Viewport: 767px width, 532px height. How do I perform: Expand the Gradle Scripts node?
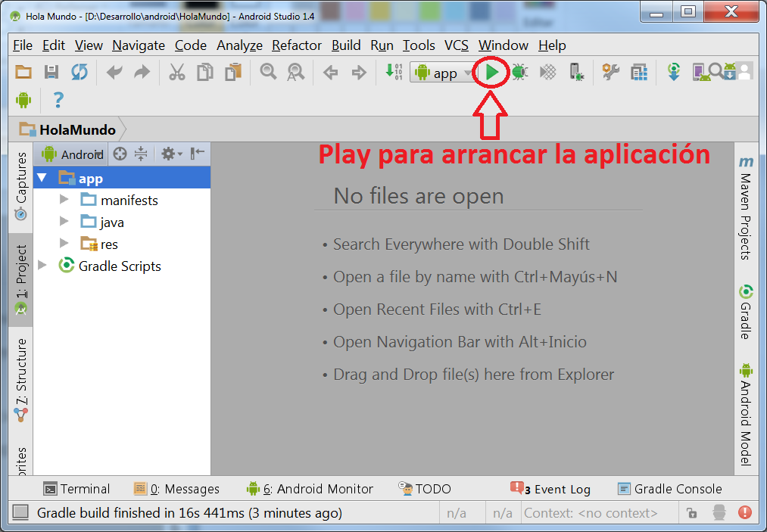point(42,266)
